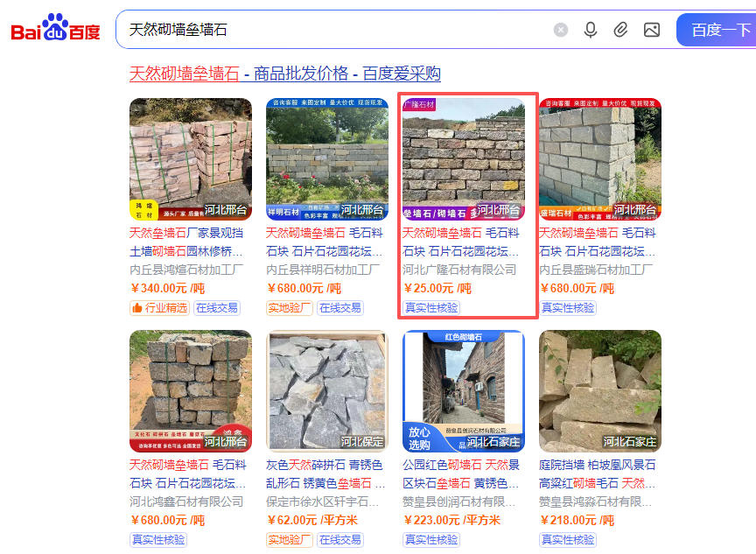The height and width of the screenshot is (554, 756).
Task: Click the 行业精选 thumbs-up tag
Action: (x=159, y=307)
